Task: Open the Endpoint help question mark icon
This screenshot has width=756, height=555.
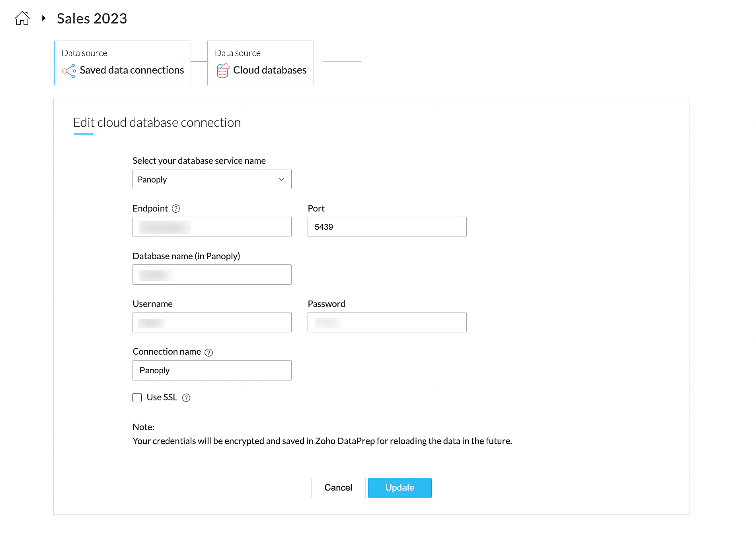Action: pyautogui.click(x=176, y=209)
